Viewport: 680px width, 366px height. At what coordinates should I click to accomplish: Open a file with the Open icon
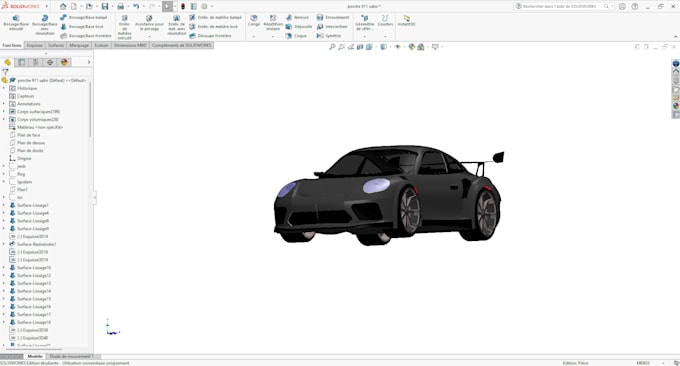coord(89,7)
